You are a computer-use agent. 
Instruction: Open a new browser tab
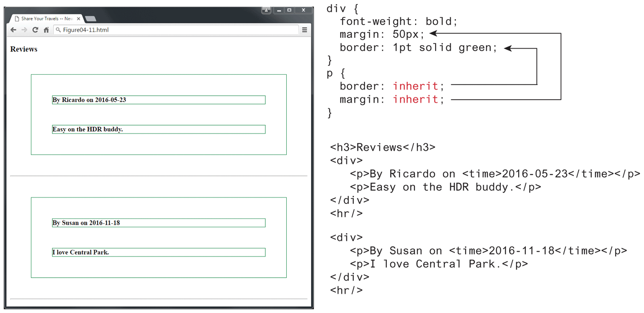coord(91,19)
